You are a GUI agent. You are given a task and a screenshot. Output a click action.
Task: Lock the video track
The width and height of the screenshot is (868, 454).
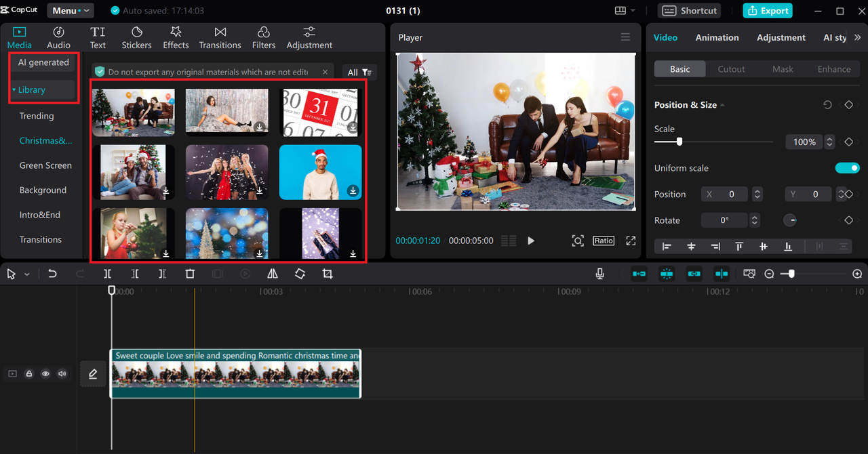coord(29,373)
